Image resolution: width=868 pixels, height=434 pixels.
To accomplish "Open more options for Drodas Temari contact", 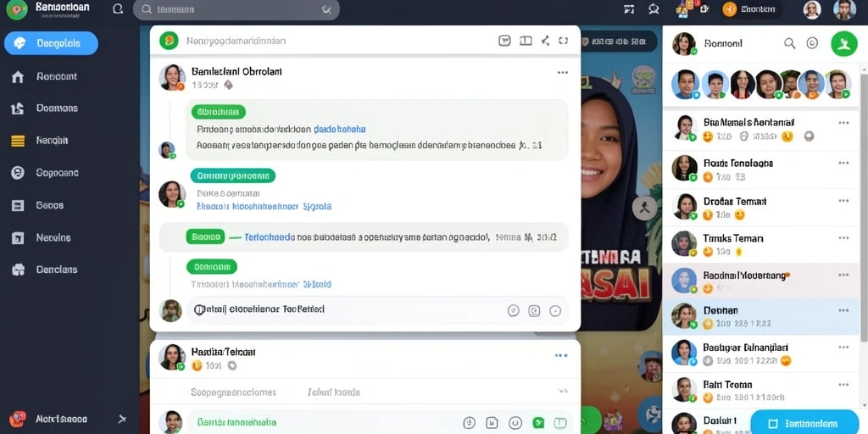I will [x=843, y=200].
